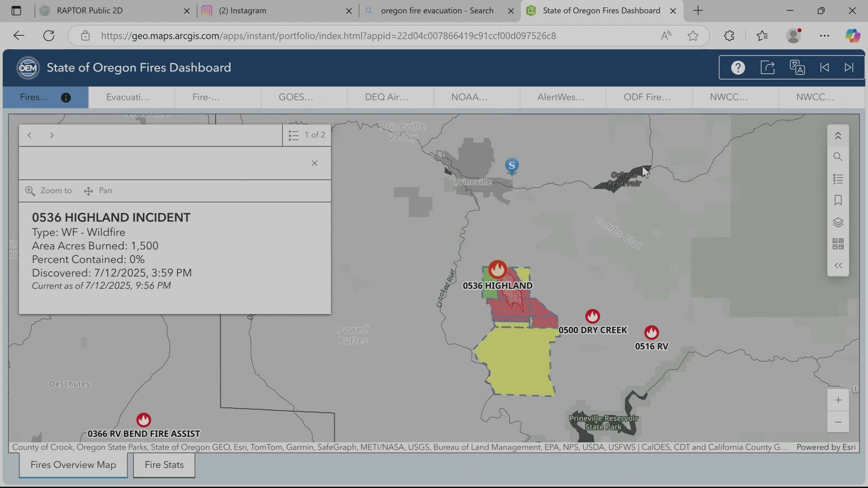Click the blue S pin near Prineville
Viewport: 868px width, 488px height.
512,166
